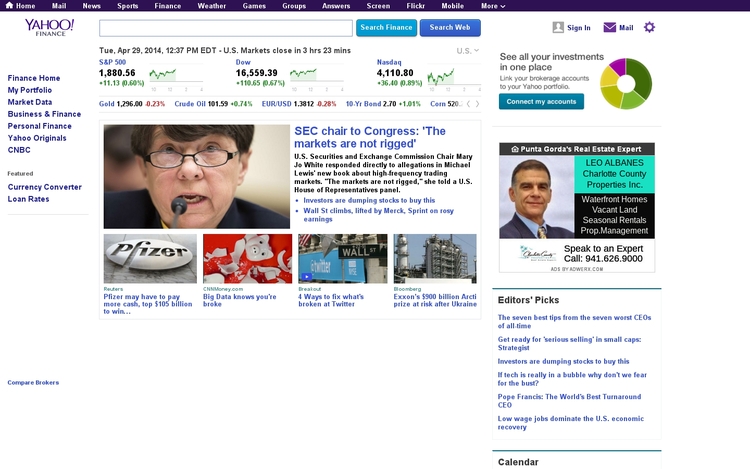Click the Crude Oil ticker link
Image resolution: width=750 pixels, height=469 pixels.
tap(190, 104)
